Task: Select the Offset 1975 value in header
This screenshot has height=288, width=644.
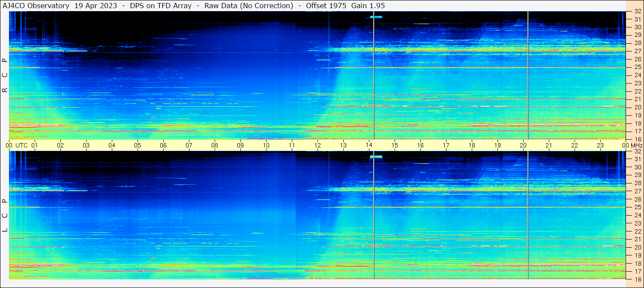Action: click(x=326, y=6)
